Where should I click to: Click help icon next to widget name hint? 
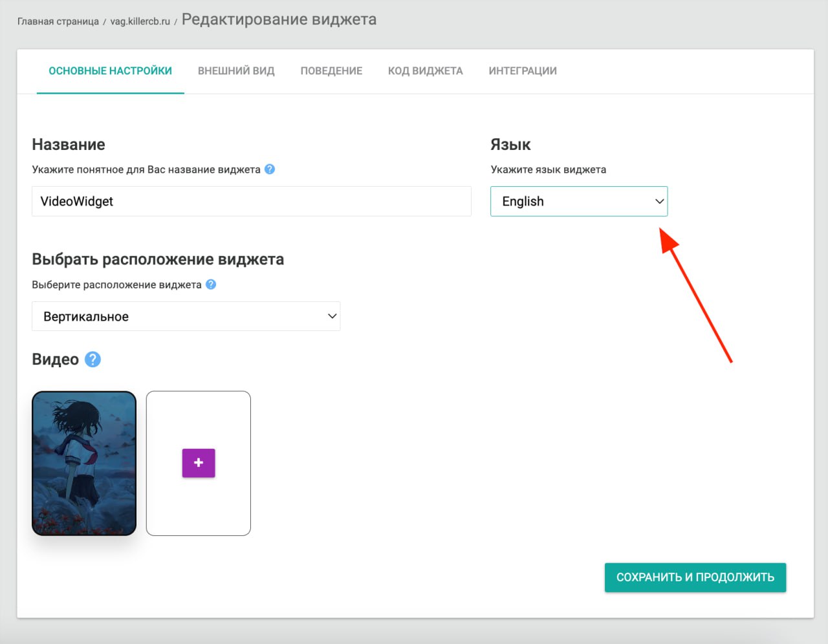coord(270,169)
